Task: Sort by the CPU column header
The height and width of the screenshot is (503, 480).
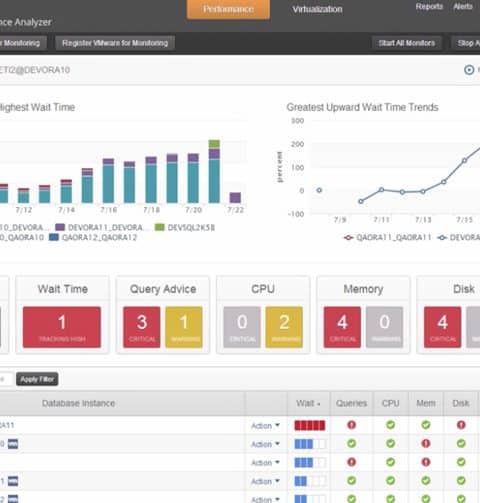Action: tap(390, 403)
